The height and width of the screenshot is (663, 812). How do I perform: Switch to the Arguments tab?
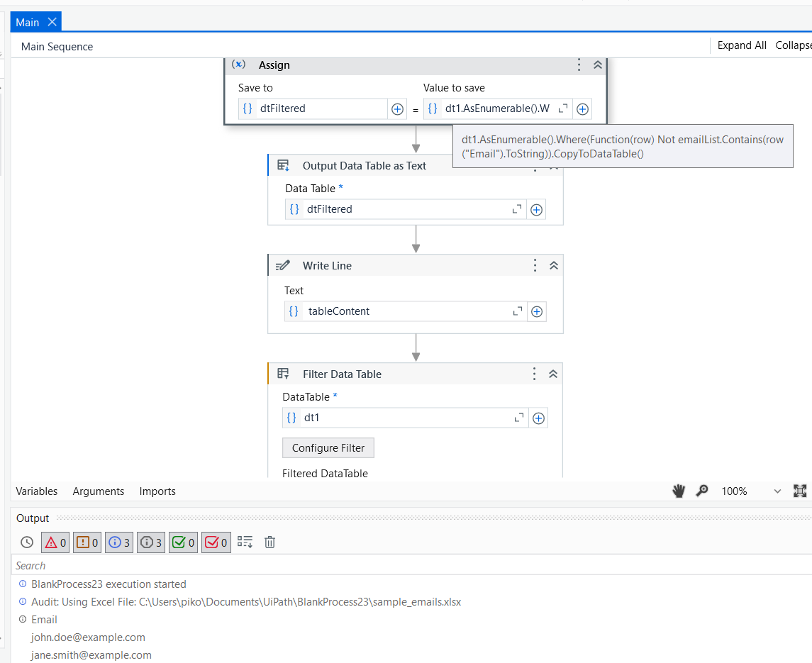click(98, 491)
